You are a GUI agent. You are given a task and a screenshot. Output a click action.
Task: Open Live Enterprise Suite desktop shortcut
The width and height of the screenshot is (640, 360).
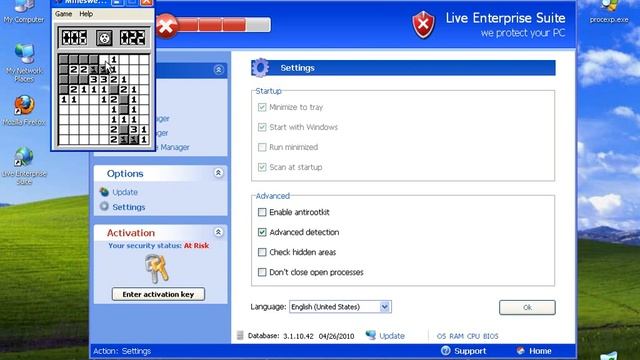tap(24, 166)
